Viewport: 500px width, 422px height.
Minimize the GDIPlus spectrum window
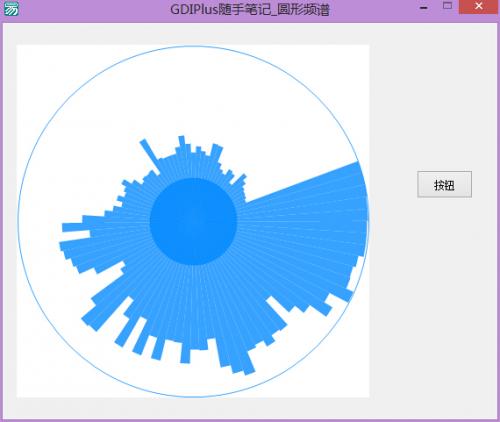point(424,7)
